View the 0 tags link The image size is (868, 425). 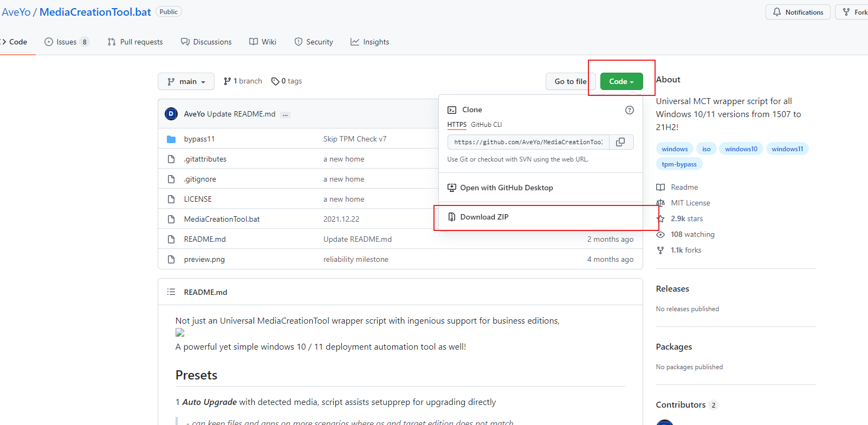pyautogui.click(x=287, y=81)
